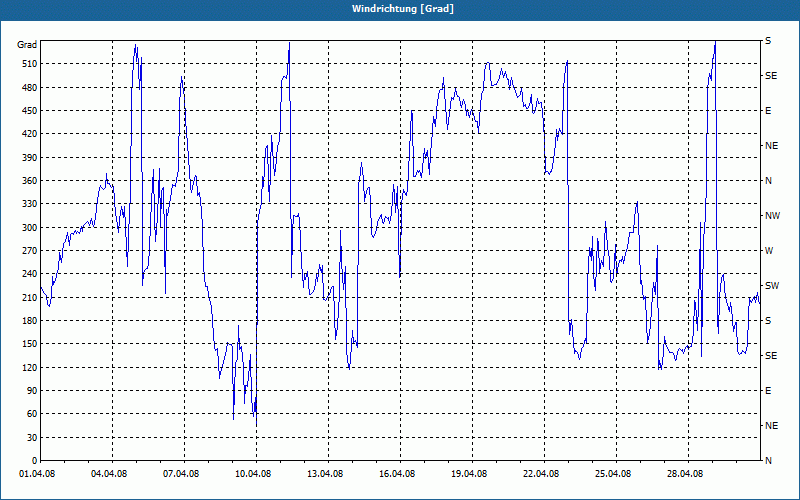Select the 90 degree axis value
Image resolution: width=800 pixels, height=500 pixels.
(x=32, y=391)
